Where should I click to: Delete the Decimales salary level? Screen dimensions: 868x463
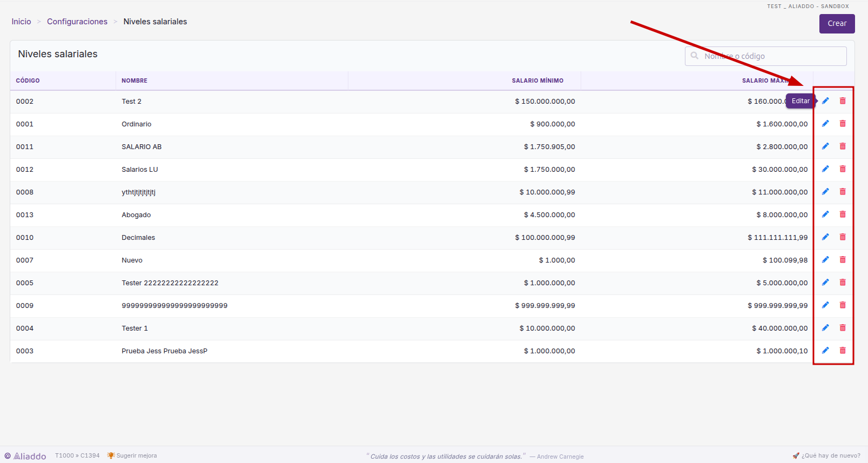843,237
